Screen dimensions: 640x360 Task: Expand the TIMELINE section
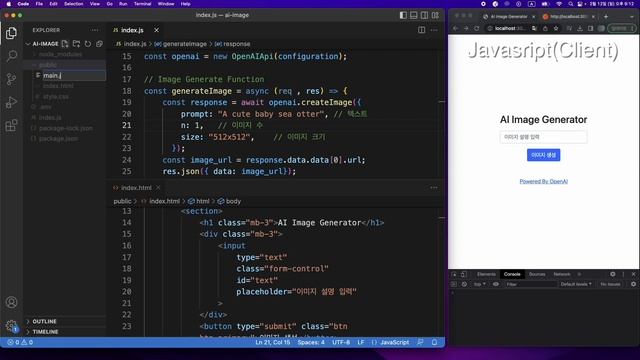(x=45, y=332)
